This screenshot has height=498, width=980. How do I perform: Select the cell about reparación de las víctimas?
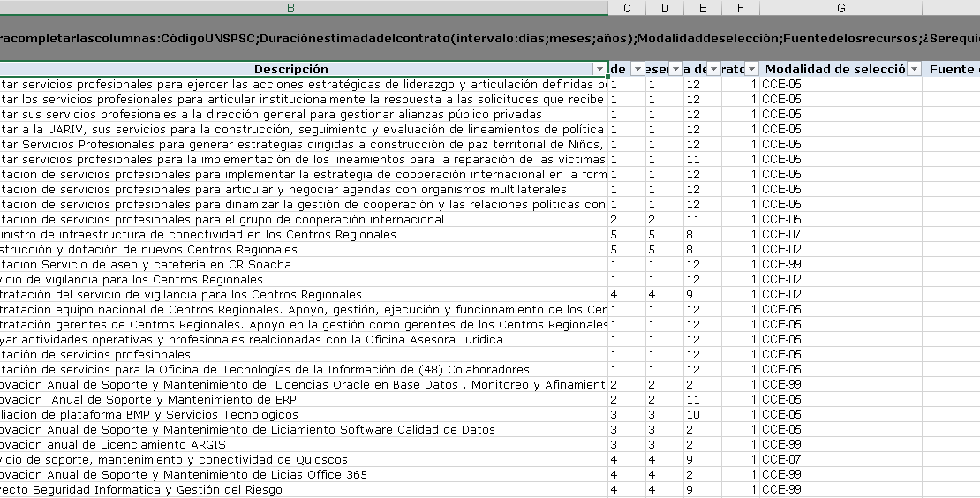coord(304,159)
